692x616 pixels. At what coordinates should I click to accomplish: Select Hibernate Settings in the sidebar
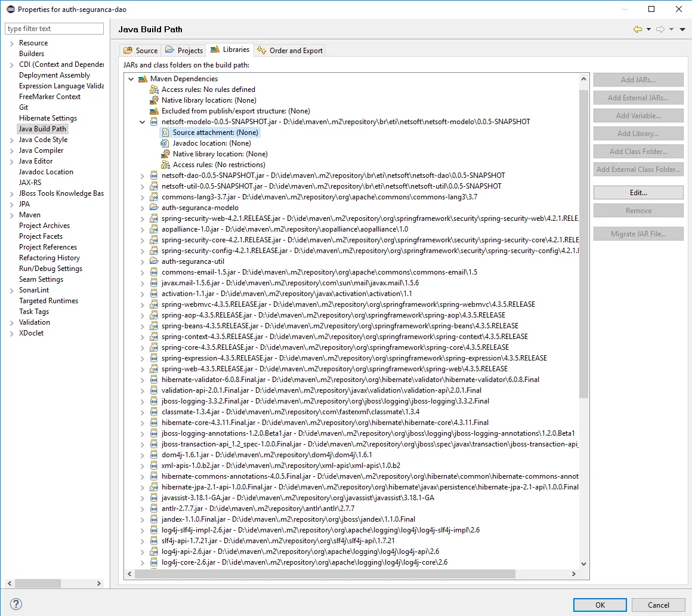[x=48, y=118]
